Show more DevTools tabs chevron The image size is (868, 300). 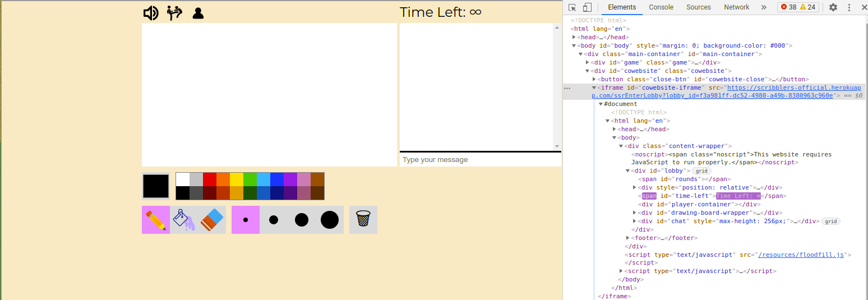click(x=764, y=7)
